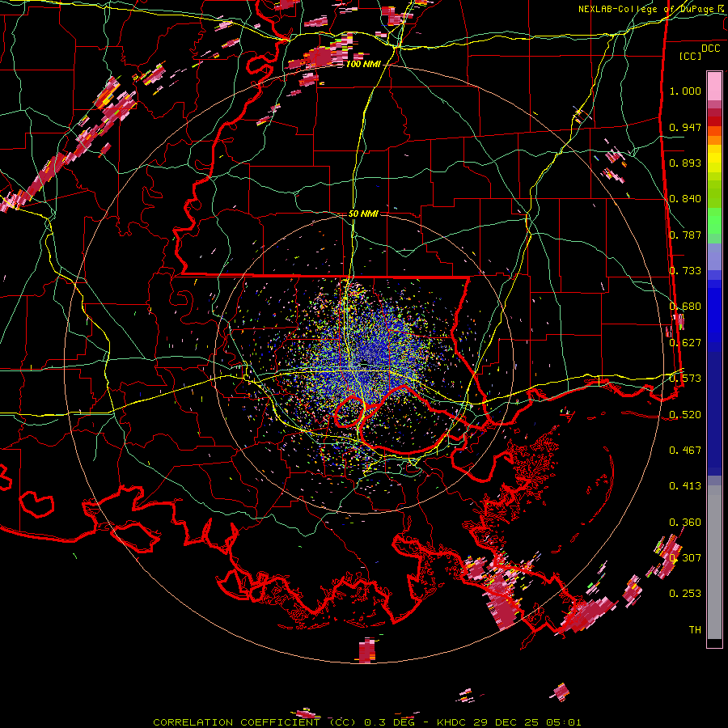Pick the light pink segment of the color bar
The width and height of the screenshot is (728, 728).
(x=714, y=86)
